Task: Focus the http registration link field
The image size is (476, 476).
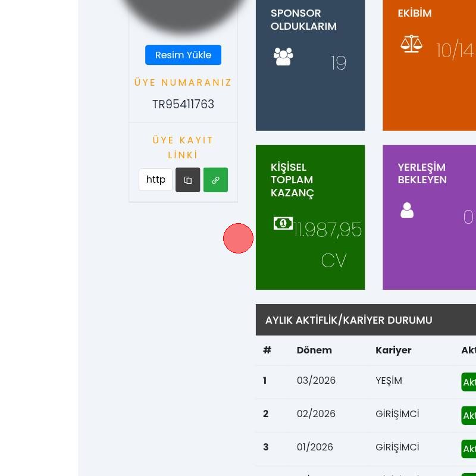Action: pos(155,180)
